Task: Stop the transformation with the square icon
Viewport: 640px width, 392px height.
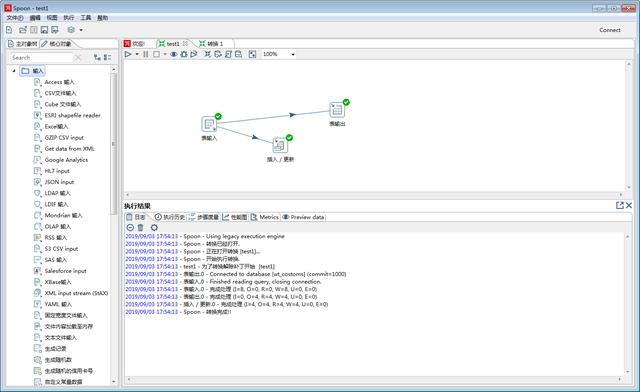Action: click(x=156, y=54)
